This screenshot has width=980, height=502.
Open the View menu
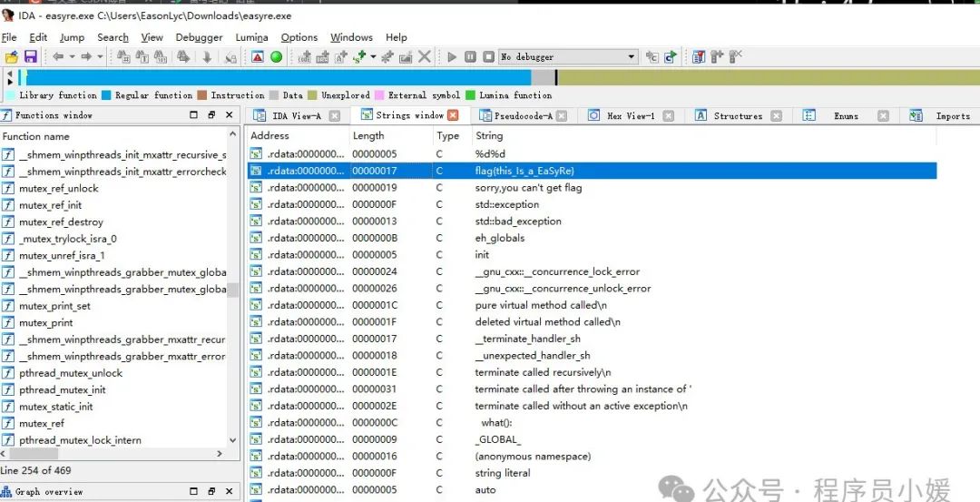(152, 37)
